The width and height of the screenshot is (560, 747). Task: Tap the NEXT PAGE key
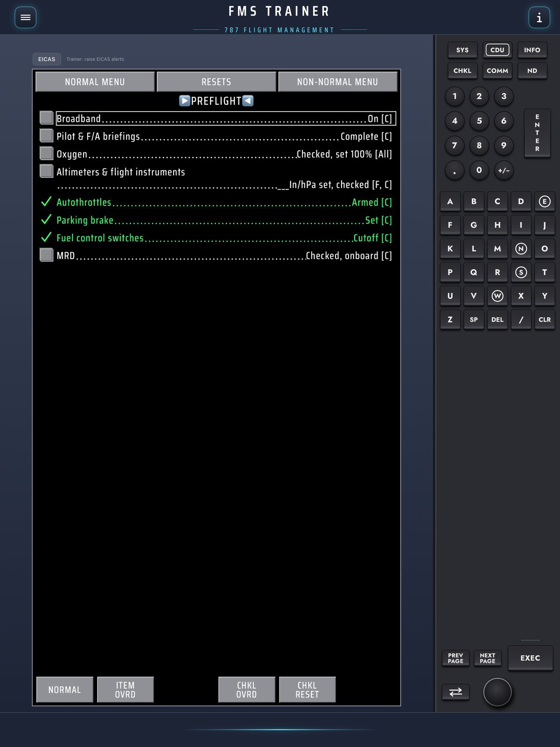pos(487,658)
